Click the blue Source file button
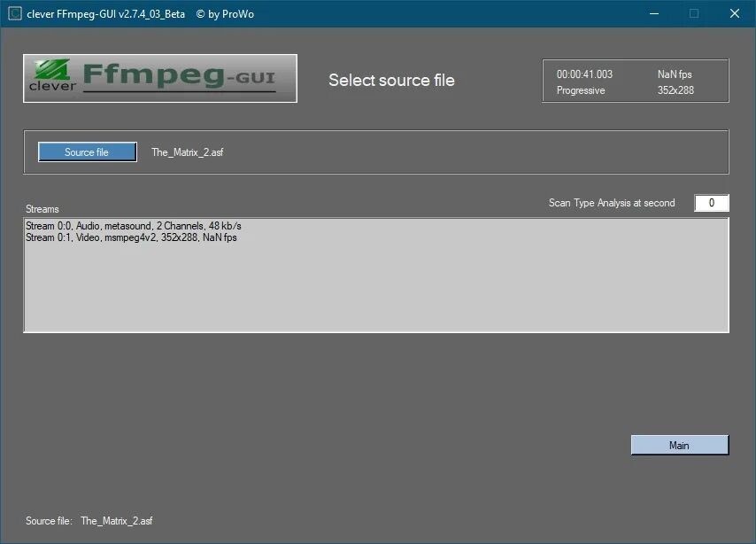This screenshot has height=544, width=756. tap(88, 152)
